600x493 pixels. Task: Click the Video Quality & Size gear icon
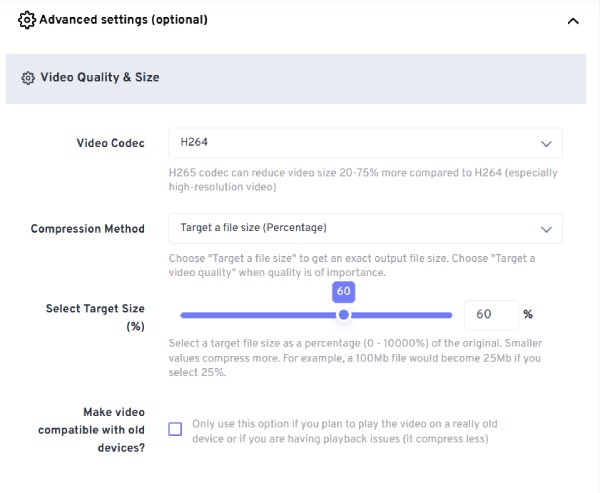(28, 78)
